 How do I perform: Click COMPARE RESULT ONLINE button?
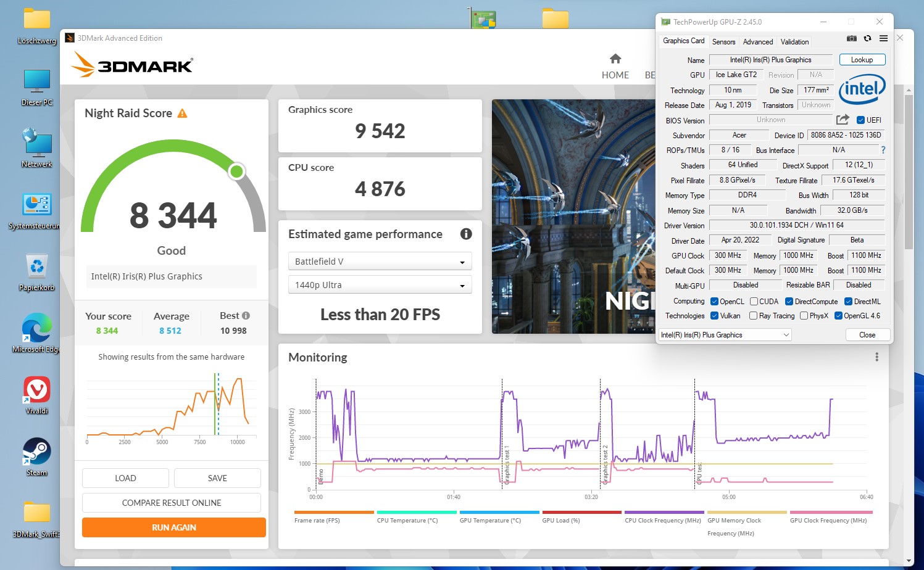172,503
